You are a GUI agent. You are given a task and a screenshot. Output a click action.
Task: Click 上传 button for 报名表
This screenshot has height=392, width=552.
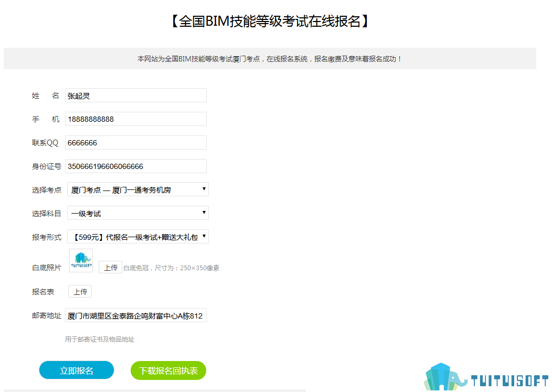(80, 291)
